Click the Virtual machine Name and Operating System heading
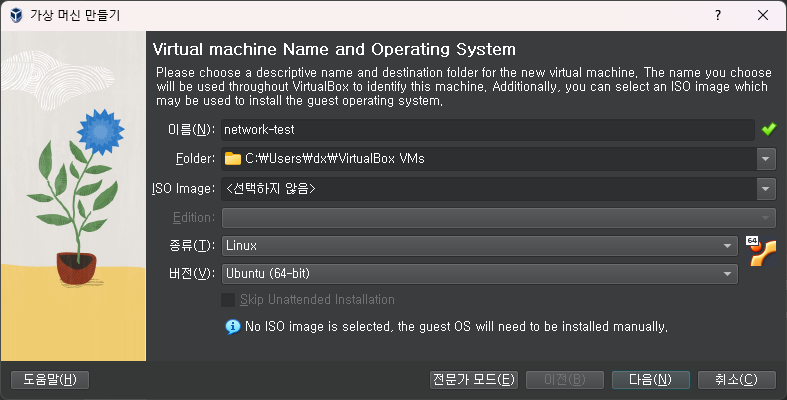This screenshot has width=787, height=400. (334, 49)
